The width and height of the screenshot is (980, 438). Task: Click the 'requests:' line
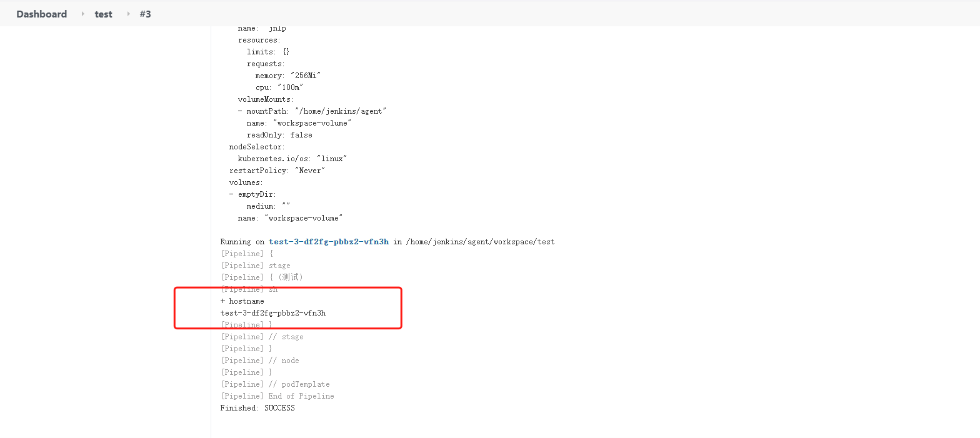tap(266, 64)
